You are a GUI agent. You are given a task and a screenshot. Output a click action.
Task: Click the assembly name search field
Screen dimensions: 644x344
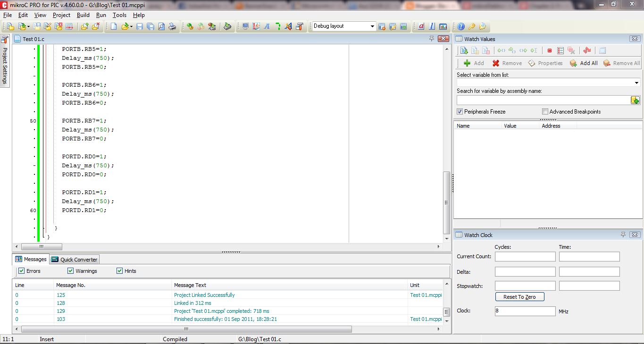click(x=544, y=100)
